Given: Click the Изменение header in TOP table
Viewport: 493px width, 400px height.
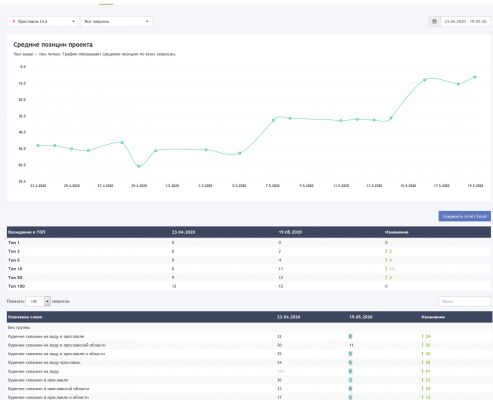Looking at the screenshot, I should (397, 232).
